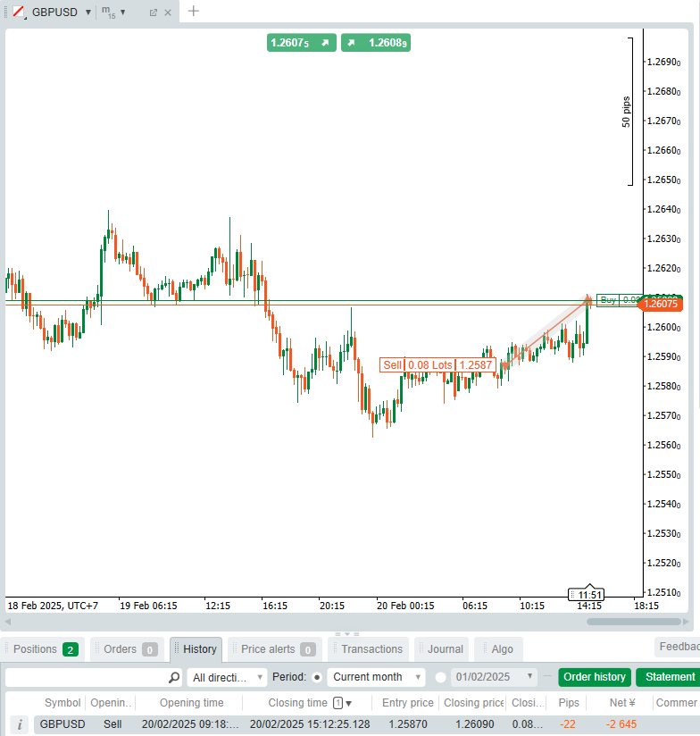The width and height of the screenshot is (700, 736).
Task: Click the history search input field
Action: click(87, 677)
